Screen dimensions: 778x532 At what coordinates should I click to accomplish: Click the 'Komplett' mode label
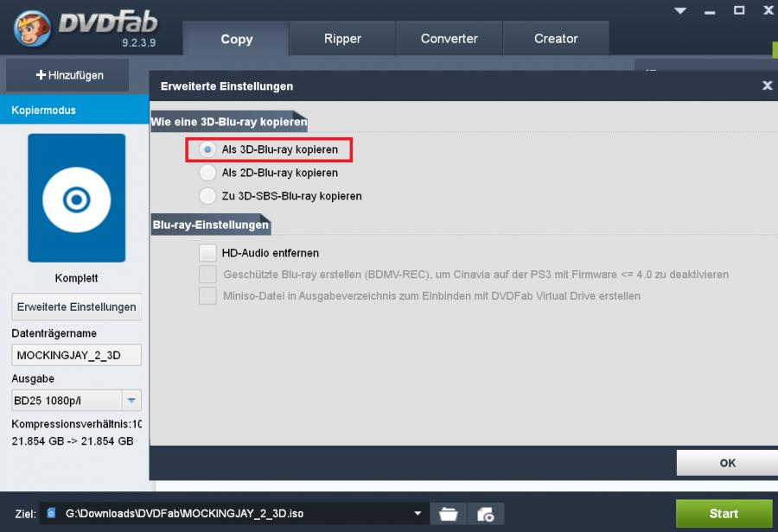pos(76,278)
